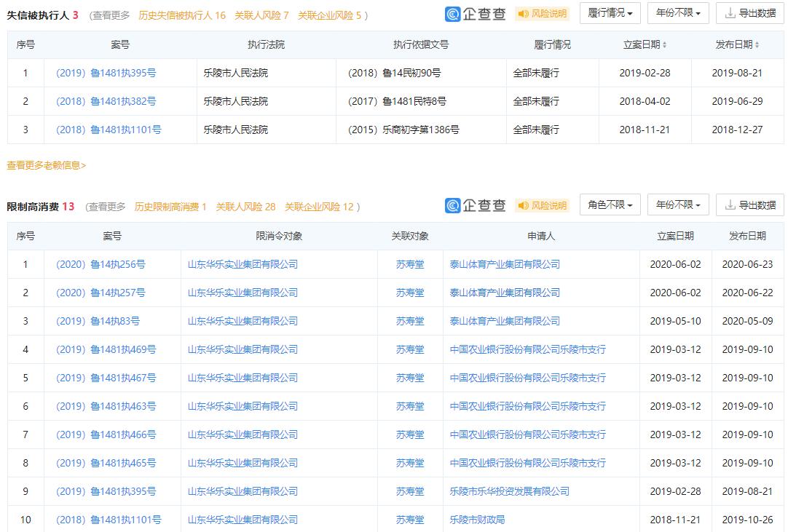Open case (2019)鲁1481执466号
The width and height of the screenshot is (788, 532).
click(106, 434)
